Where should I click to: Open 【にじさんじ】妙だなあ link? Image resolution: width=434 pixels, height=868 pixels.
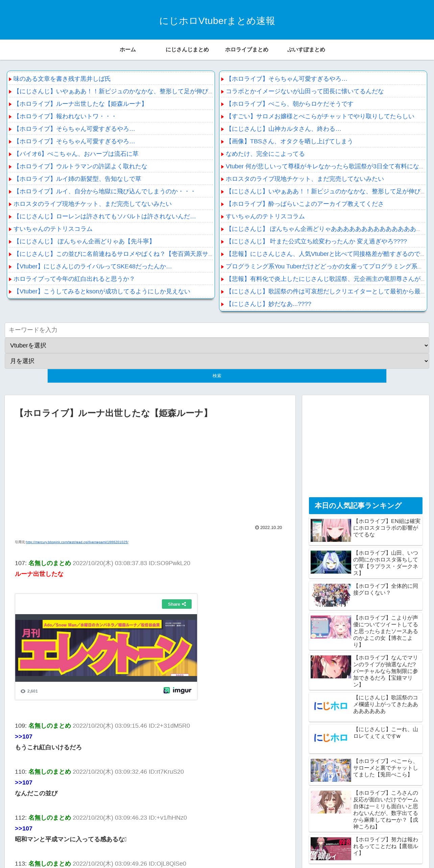pyautogui.click(x=269, y=304)
